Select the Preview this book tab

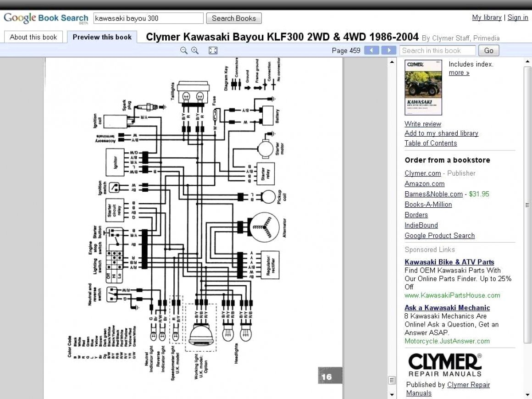click(x=102, y=37)
